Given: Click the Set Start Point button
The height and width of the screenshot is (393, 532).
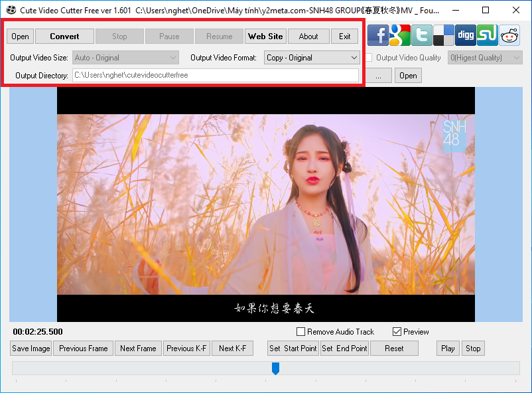Looking at the screenshot, I should point(293,349).
